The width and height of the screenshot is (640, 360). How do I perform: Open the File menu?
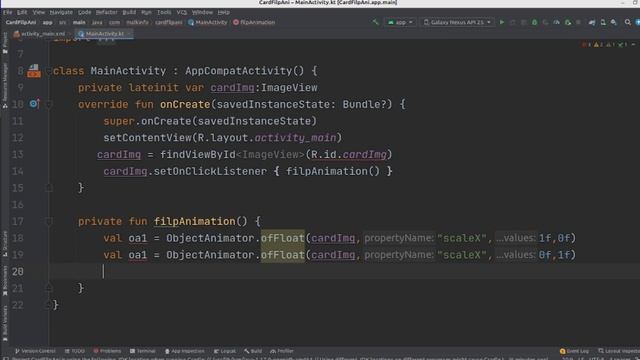(8, 12)
